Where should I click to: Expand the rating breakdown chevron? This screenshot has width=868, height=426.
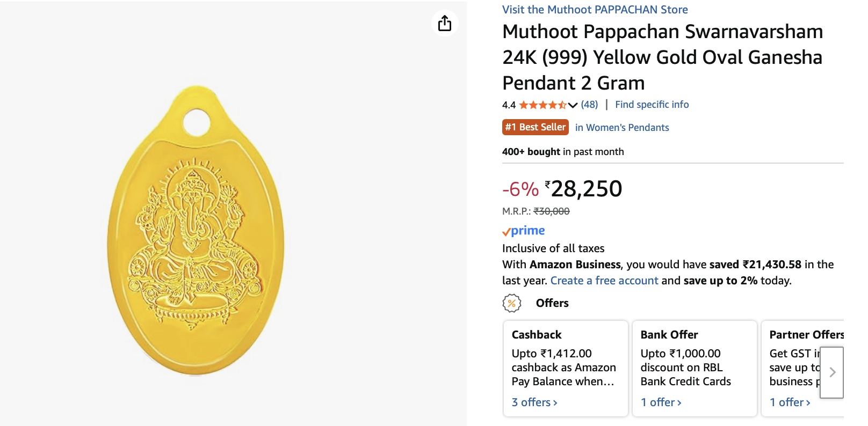tap(573, 105)
